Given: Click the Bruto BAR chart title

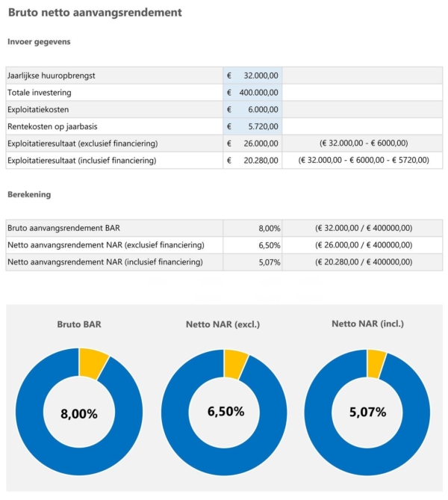Looking at the screenshot, I should (79, 325).
